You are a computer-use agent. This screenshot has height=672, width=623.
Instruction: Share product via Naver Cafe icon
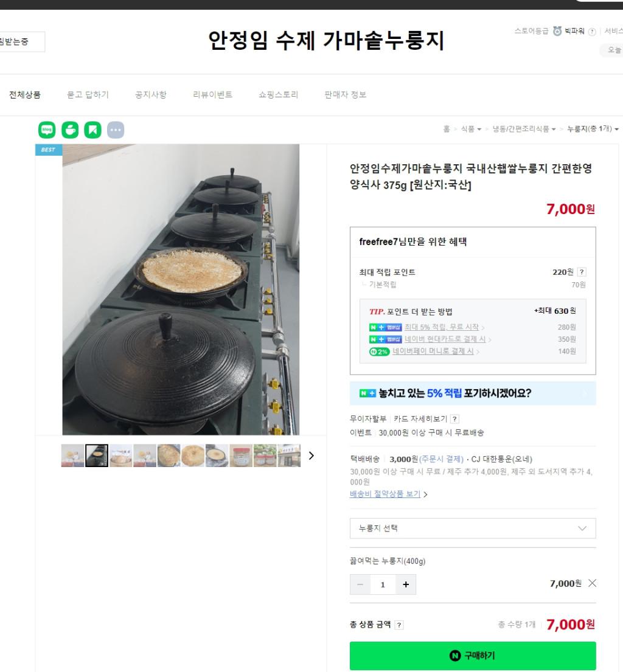coord(70,130)
